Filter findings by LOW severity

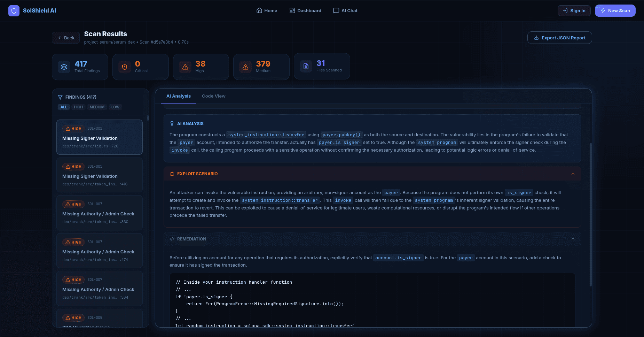(x=115, y=107)
